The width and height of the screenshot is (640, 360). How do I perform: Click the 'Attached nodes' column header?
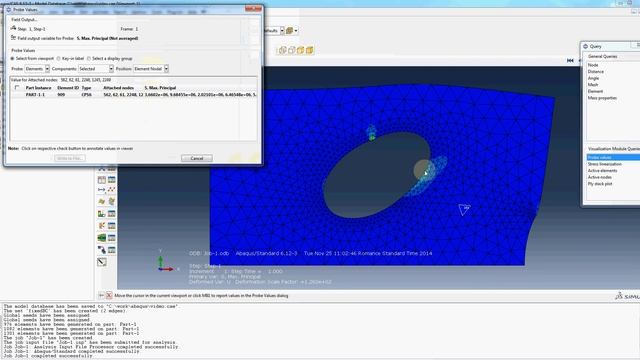[x=118, y=87]
